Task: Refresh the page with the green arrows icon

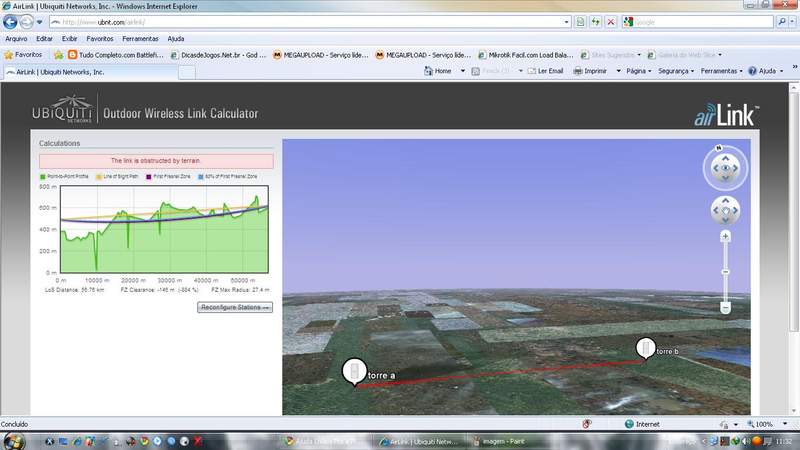Action: coord(595,22)
